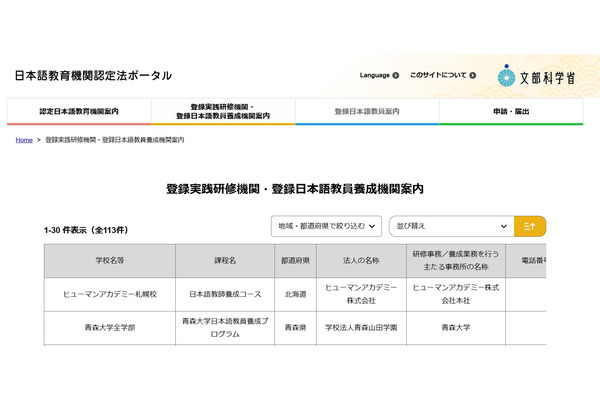Viewport: 600px width, 400px height.
Task: Click the 日本語教育機関認定法ポータル site title
Action: (93, 75)
